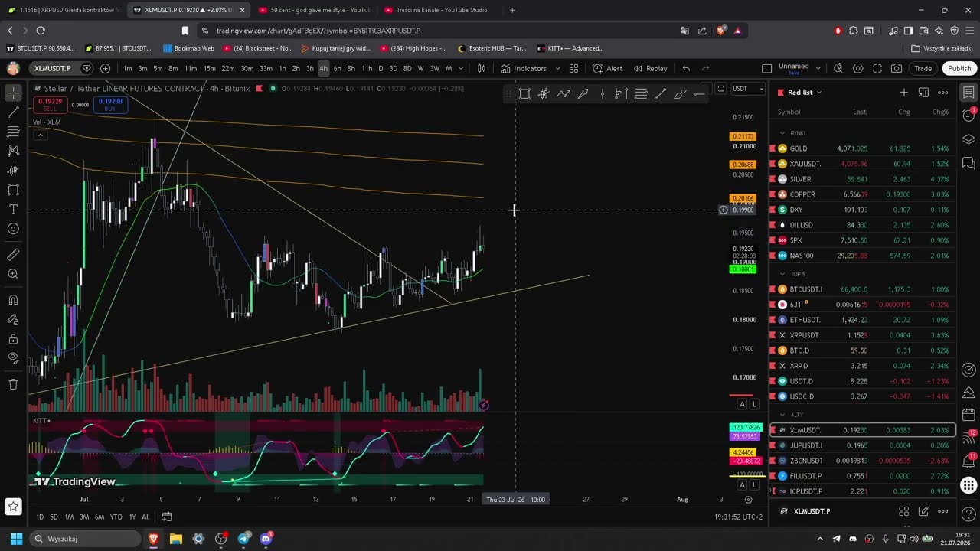
Task: Add a symbol to the Red list
Action: (903, 93)
